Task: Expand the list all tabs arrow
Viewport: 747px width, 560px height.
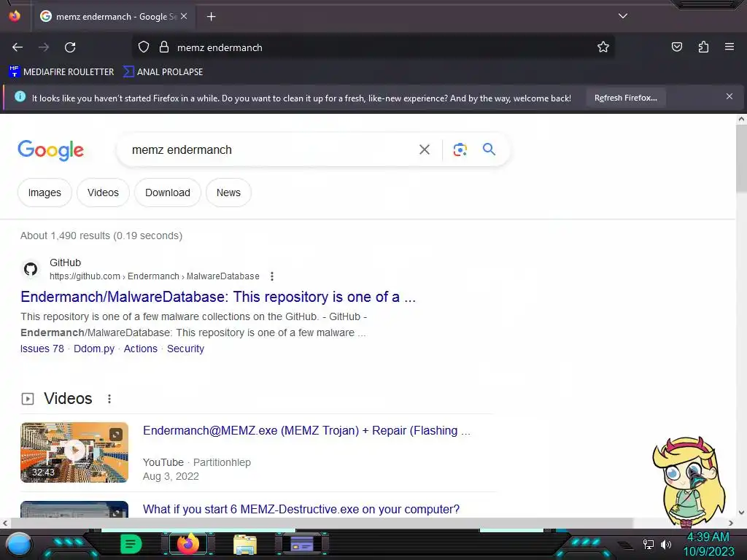Action: coord(623,16)
